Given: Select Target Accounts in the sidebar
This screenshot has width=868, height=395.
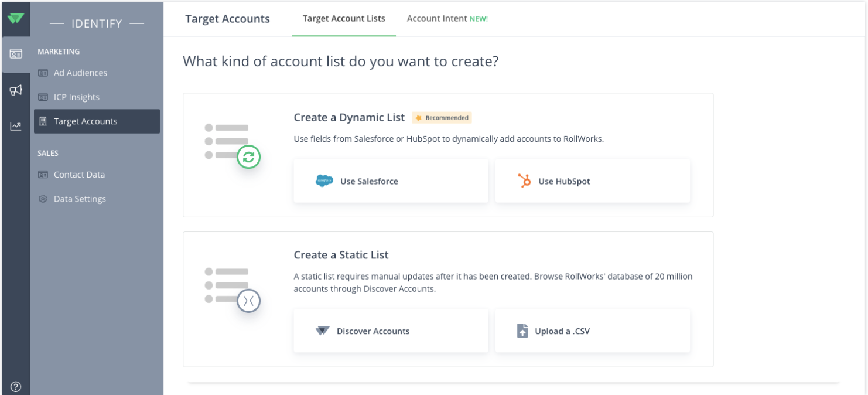Looking at the screenshot, I should [x=86, y=121].
